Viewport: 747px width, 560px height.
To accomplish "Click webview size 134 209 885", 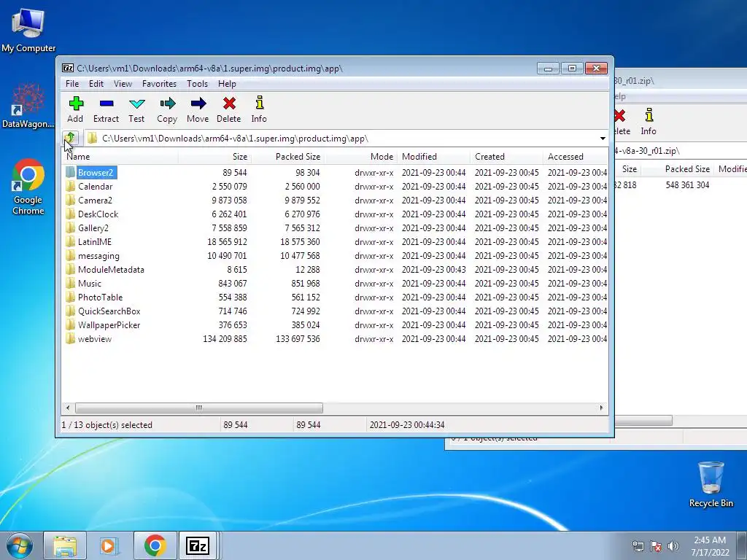I will pyautogui.click(x=225, y=339).
